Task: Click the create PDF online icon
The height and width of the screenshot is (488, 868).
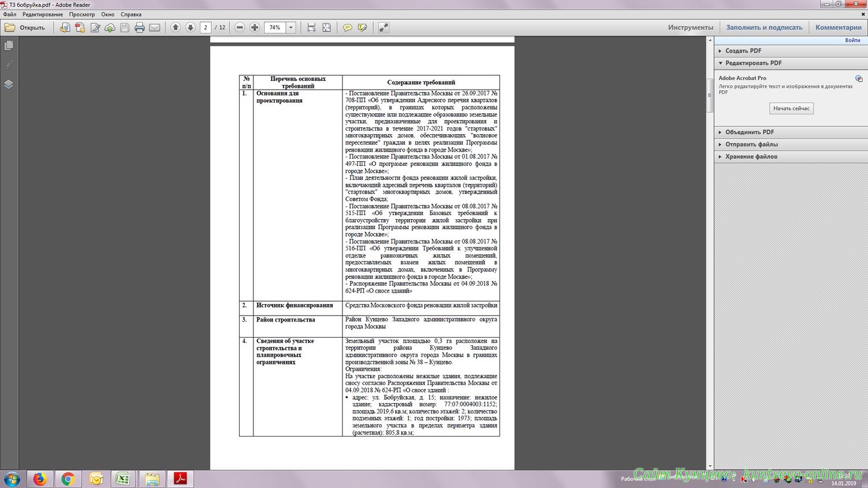Action: pyautogui.click(x=80, y=28)
